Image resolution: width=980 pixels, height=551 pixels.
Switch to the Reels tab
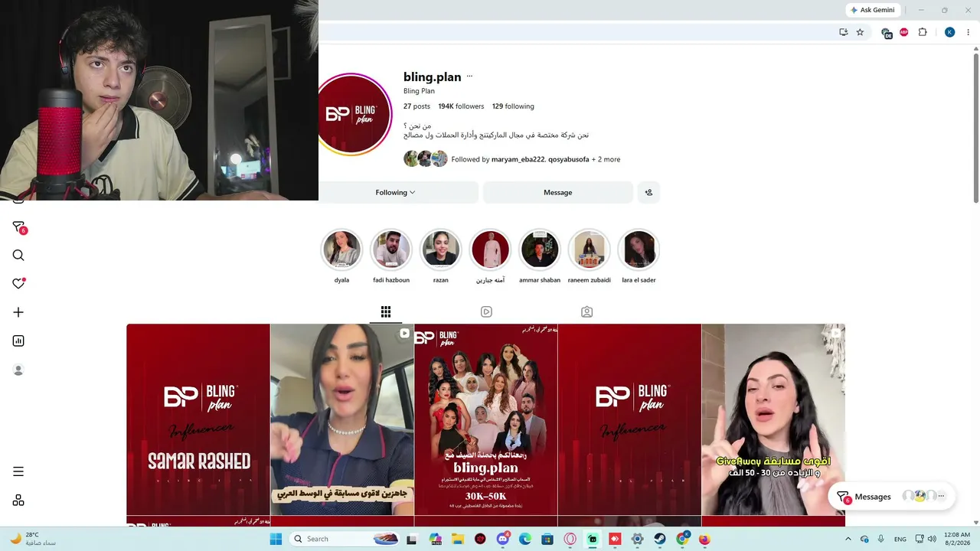(486, 311)
